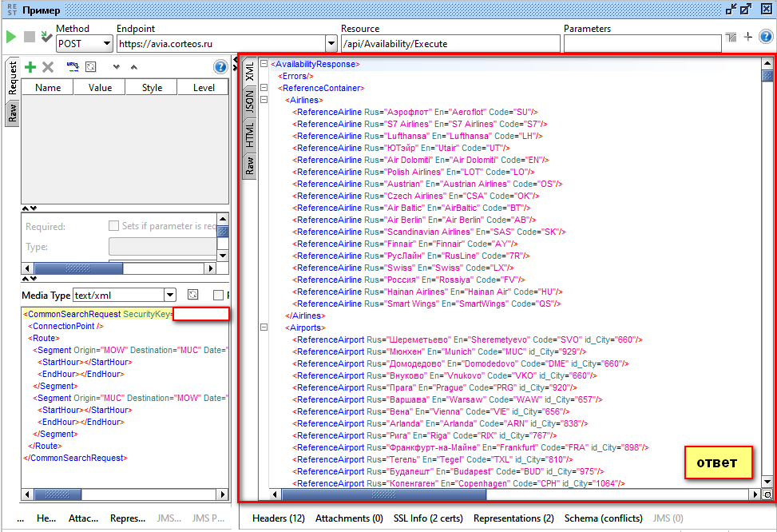
Task: Click the URL extract parameters icon
Action: point(72,67)
